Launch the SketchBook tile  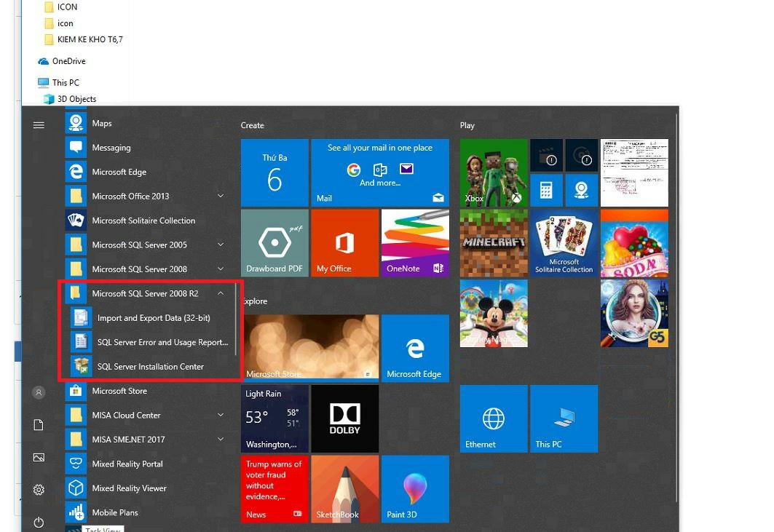point(344,489)
